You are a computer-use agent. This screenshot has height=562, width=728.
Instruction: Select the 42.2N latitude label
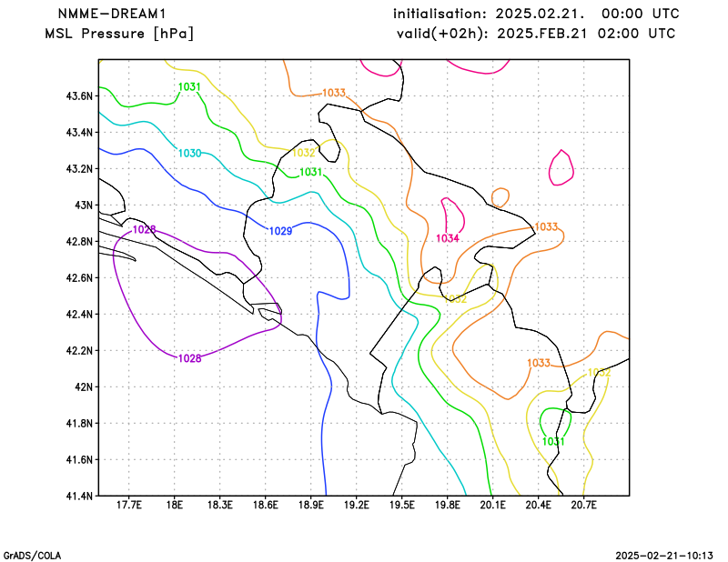[80, 350]
